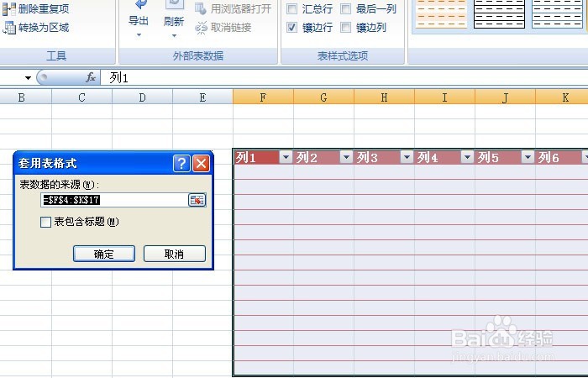This screenshot has width=588, height=378.
Task: Open the 列5 filter dropdown
Action: click(528, 157)
